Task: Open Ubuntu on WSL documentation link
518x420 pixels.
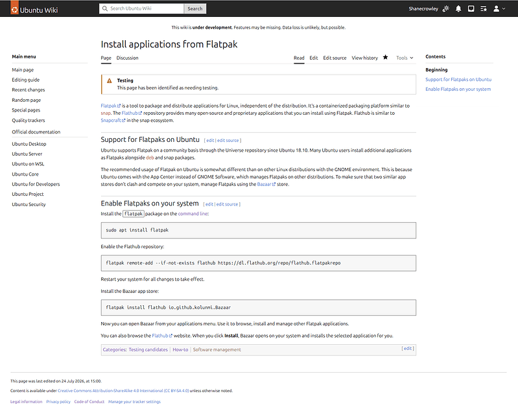Action: 28,164
